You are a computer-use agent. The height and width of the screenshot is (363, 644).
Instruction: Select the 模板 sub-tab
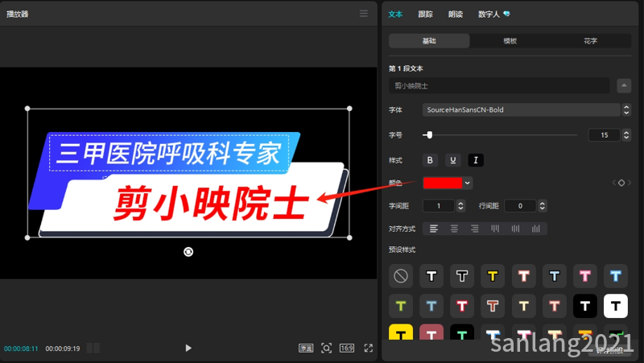(510, 41)
